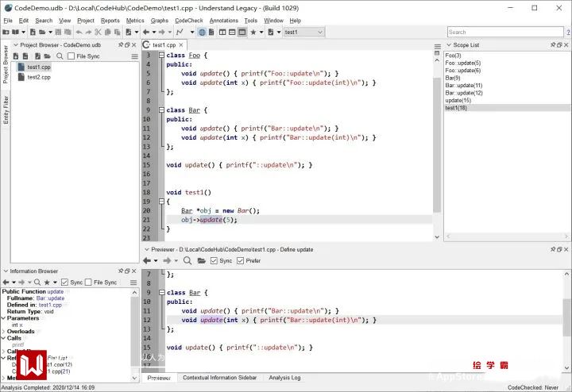Click the favorites star in main toolbar
572x392 pixels.
click(x=253, y=32)
